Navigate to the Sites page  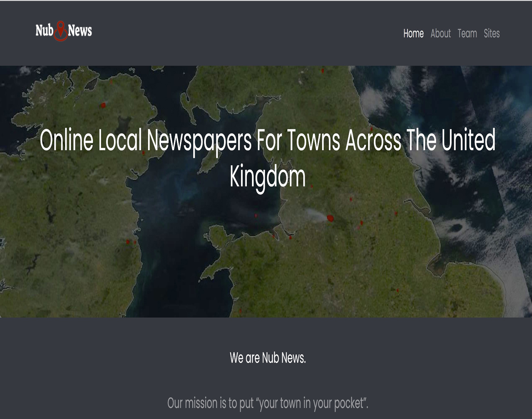coord(491,34)
